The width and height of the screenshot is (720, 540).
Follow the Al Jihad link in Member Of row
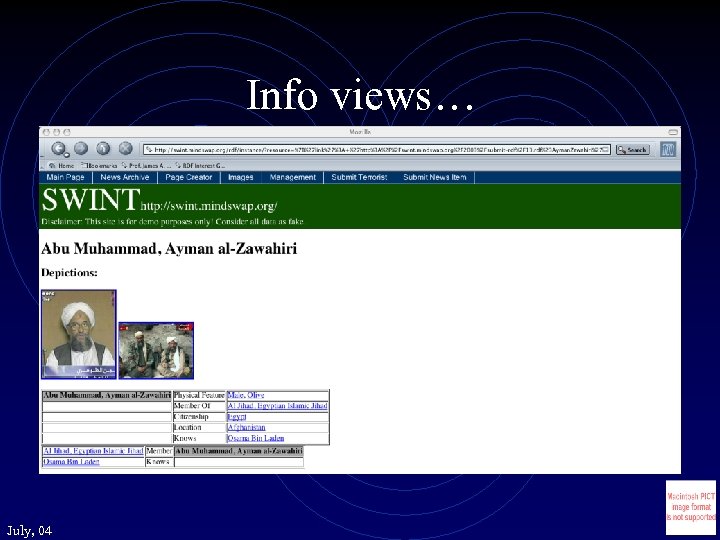pyautogui.click(x=277, y=406)
